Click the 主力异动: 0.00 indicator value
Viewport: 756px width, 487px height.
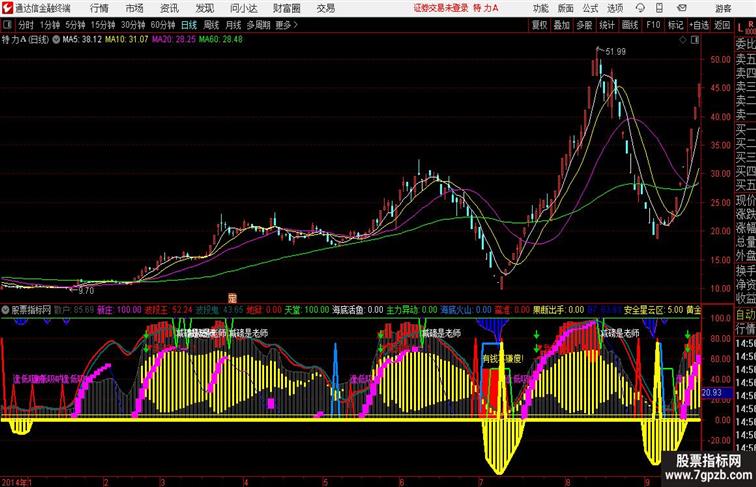[412, 310]
